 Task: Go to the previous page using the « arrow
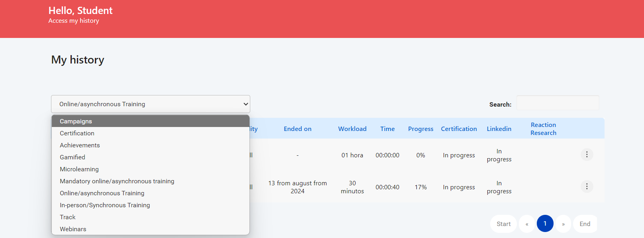[x=527, y=224]
